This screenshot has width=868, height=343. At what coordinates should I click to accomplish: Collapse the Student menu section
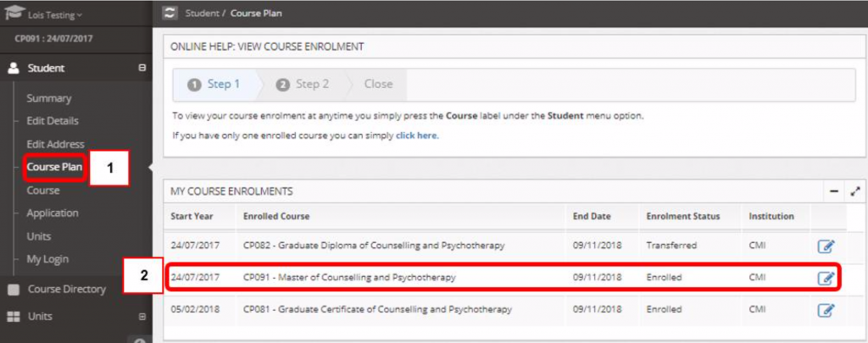pos(142,68)
